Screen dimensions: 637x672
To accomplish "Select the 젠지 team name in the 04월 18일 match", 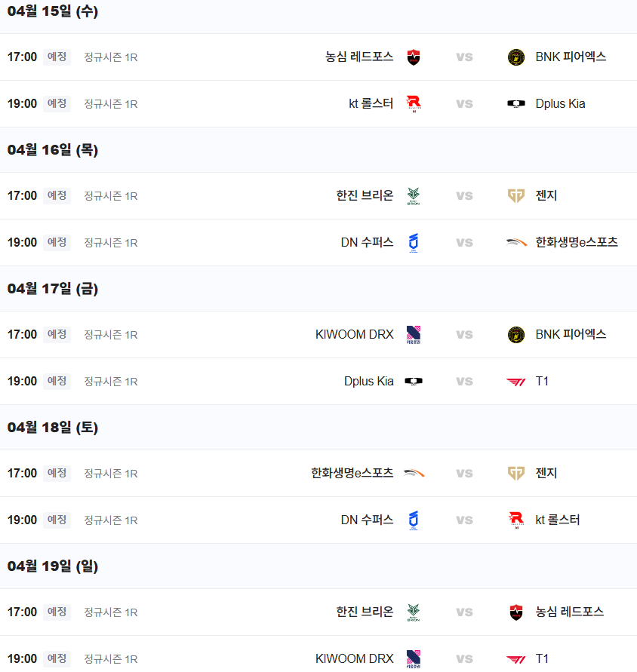I will 546,474.
